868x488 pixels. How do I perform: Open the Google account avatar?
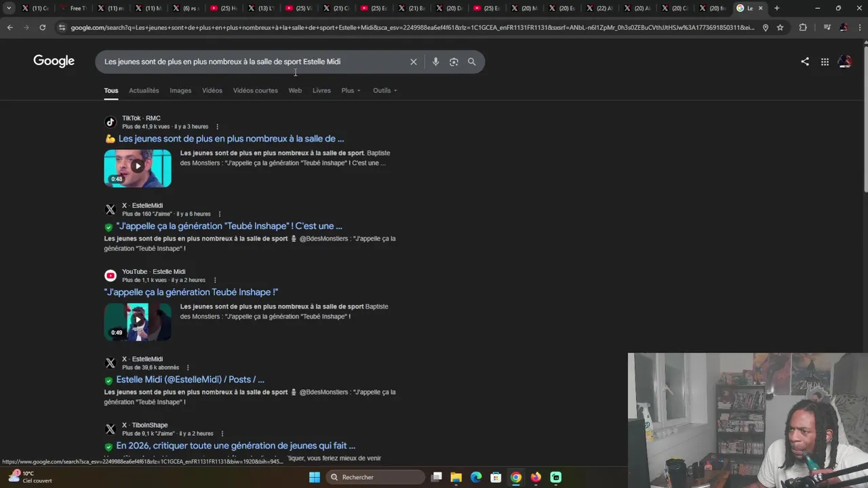click(845, 62)
